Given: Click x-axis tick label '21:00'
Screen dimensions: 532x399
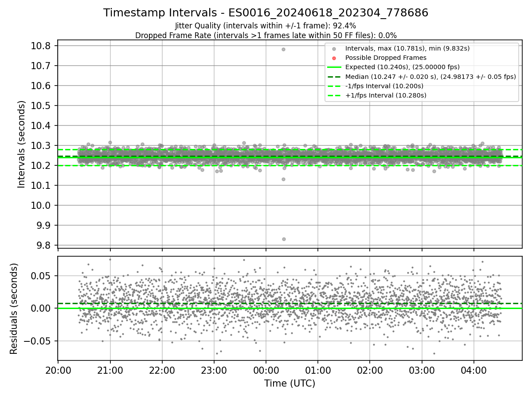Looking at the screenshot, I should tap(110, 370).
